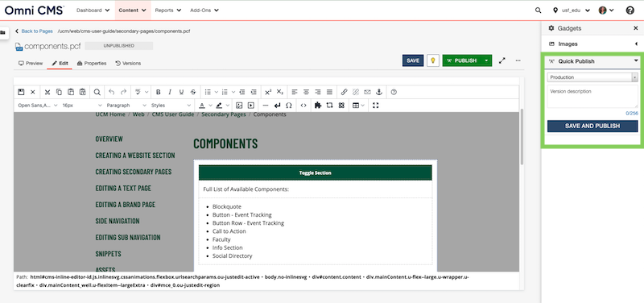644x303 pixels.
Task: Click the find and replace magnifier icon
Action: tap(97, 92)
